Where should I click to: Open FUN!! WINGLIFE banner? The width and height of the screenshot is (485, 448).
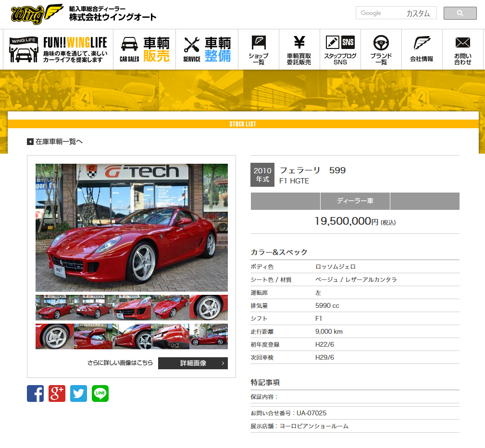tap(58, 49)
